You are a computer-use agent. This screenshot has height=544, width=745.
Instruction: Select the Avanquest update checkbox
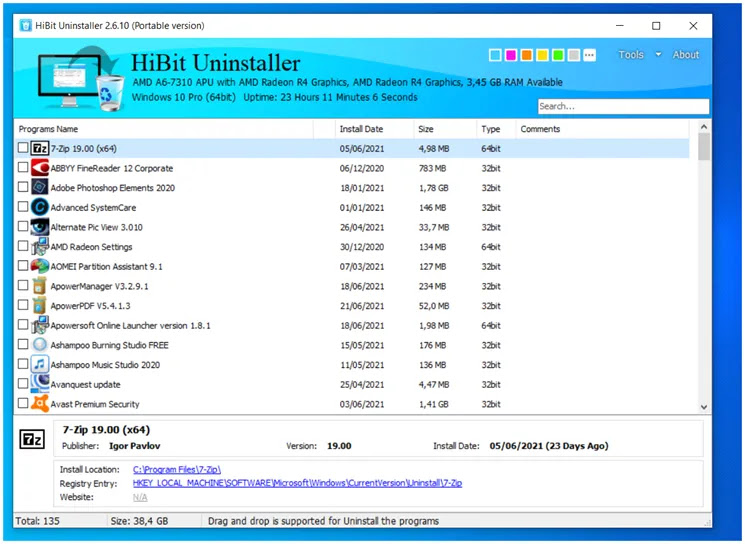[x=23, y=383]
